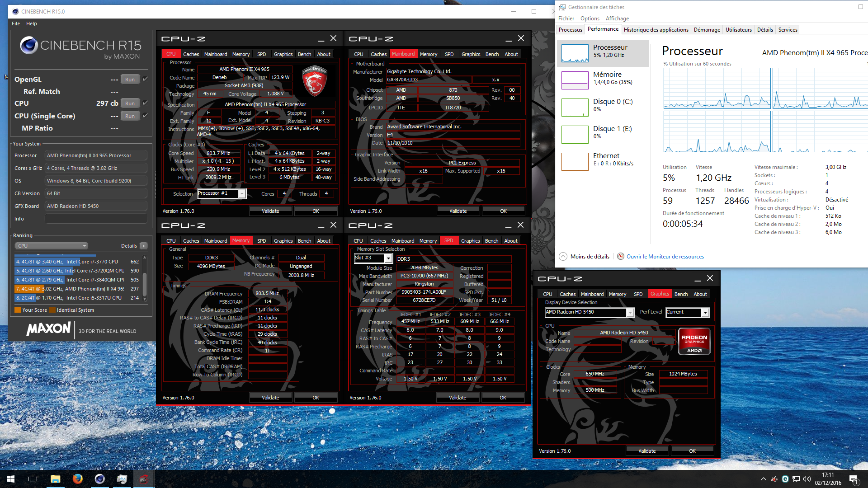Select the Disque 0 (C:) thumbnail
The image size is (868, 488).
[x=575, y=108]
